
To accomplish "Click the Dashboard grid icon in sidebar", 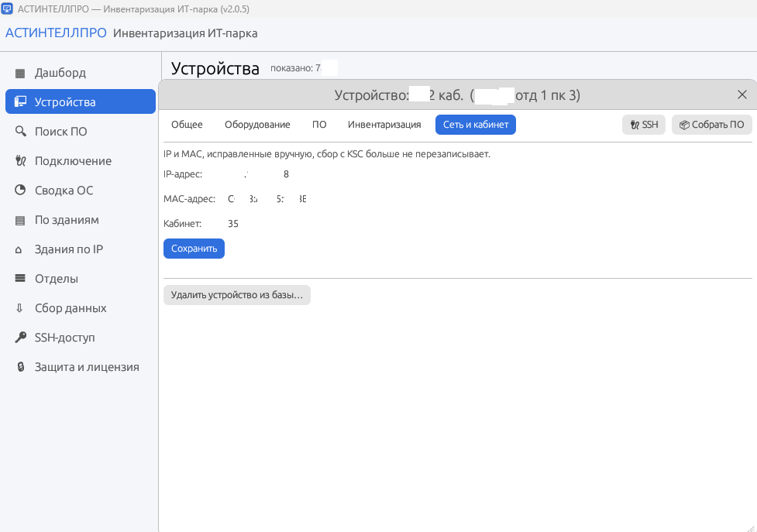I will pos(20,74).
